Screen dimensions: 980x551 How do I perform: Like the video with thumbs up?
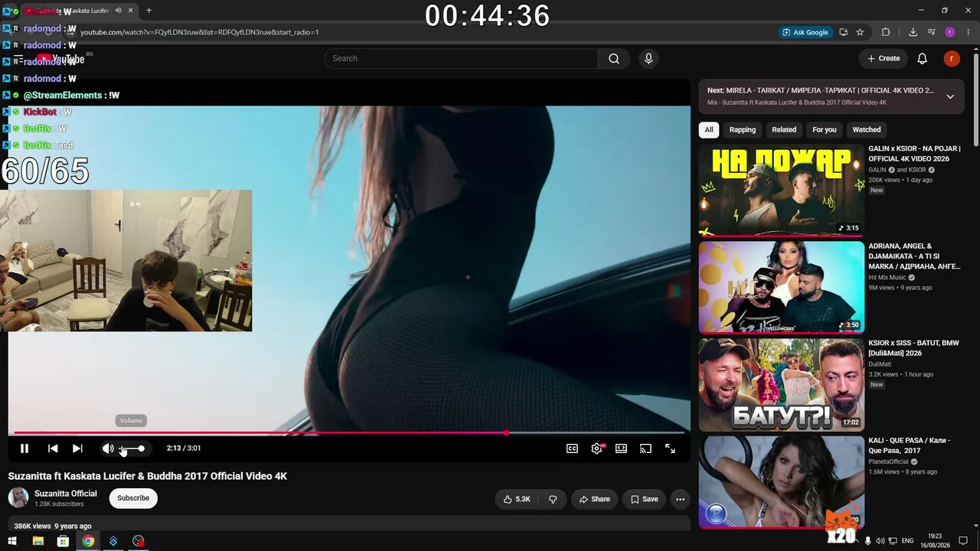pos(517,499)
